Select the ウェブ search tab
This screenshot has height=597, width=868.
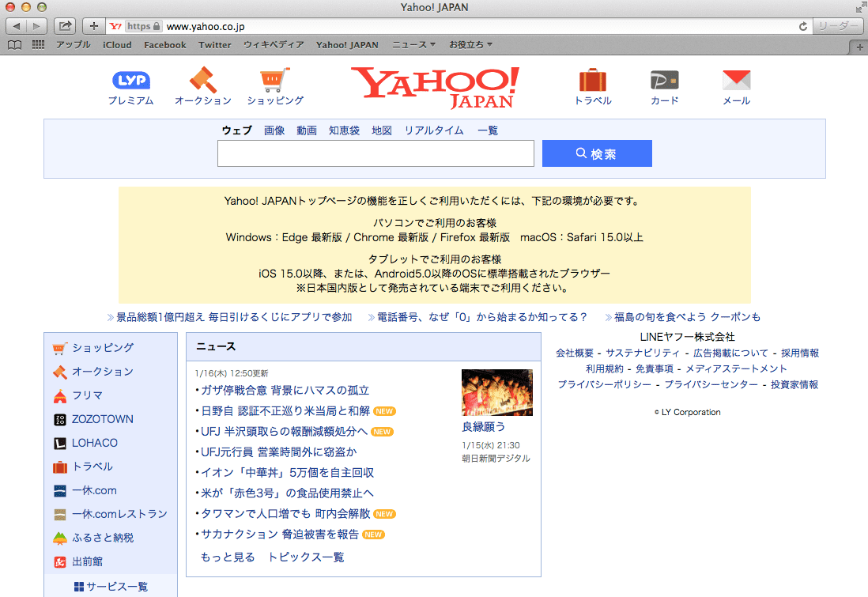236,130
